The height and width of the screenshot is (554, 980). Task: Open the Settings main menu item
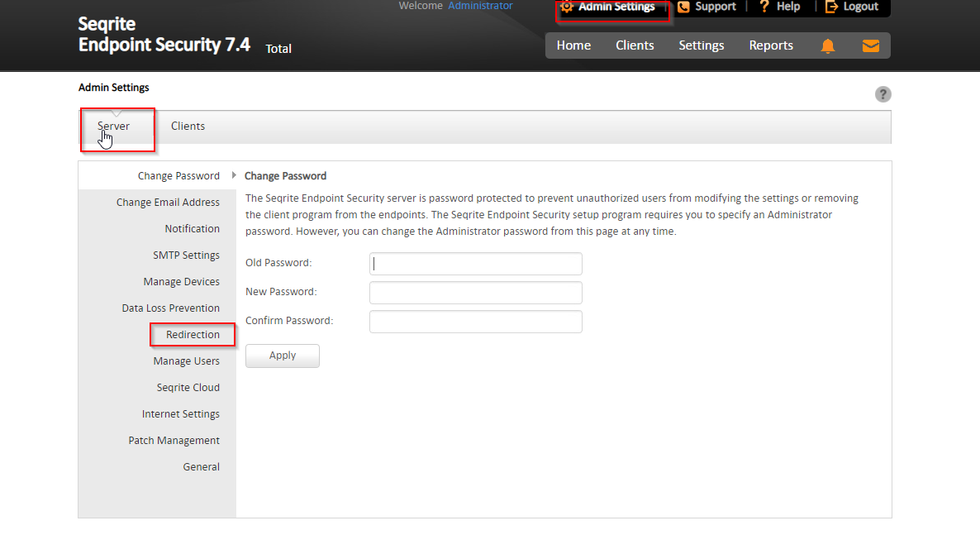tap(702, 45)
